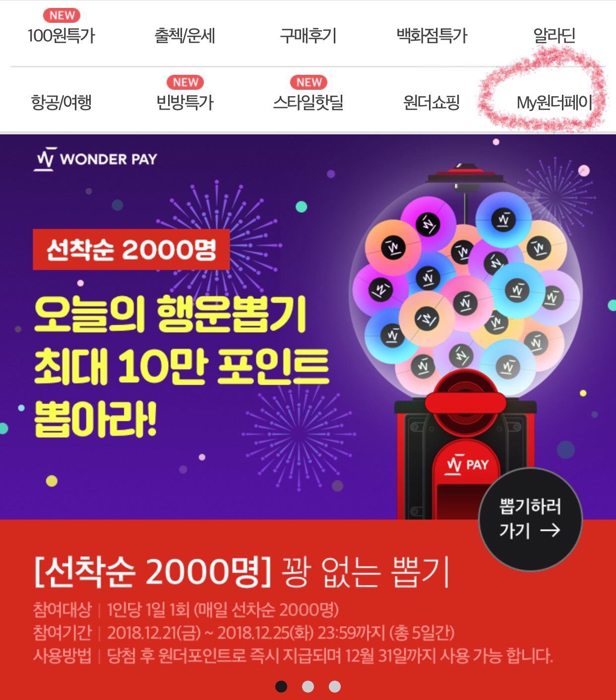616x700 pixels.
Task: Click the 뽑기하러 가기 round button
Action: point(530,519)
